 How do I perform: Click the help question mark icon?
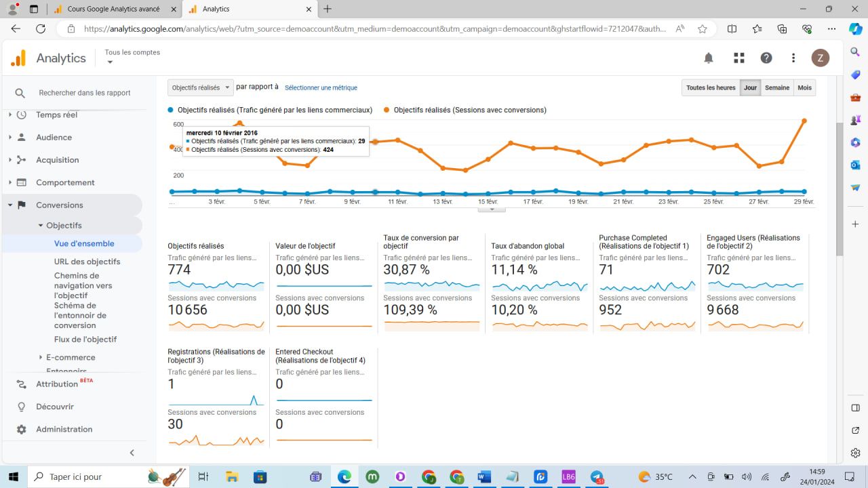pyautogui.click(x=766, y=58)
